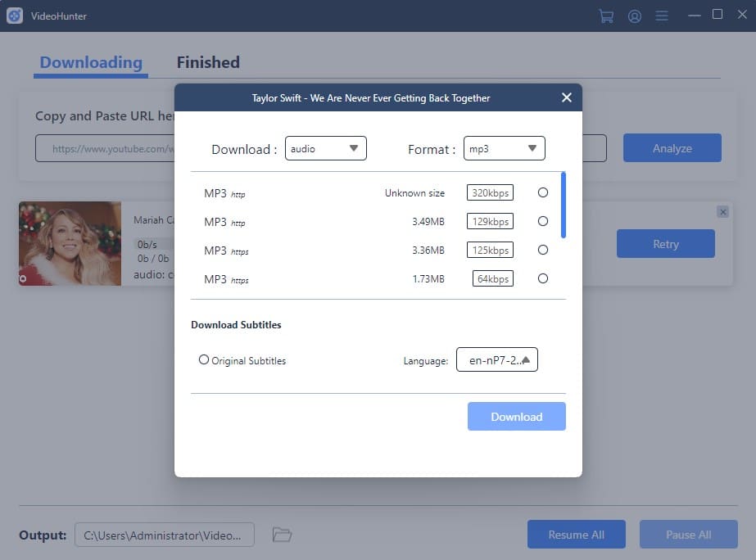The image size is (756, 560).
Task: Open the shopping cart icon
Action: 606,16
